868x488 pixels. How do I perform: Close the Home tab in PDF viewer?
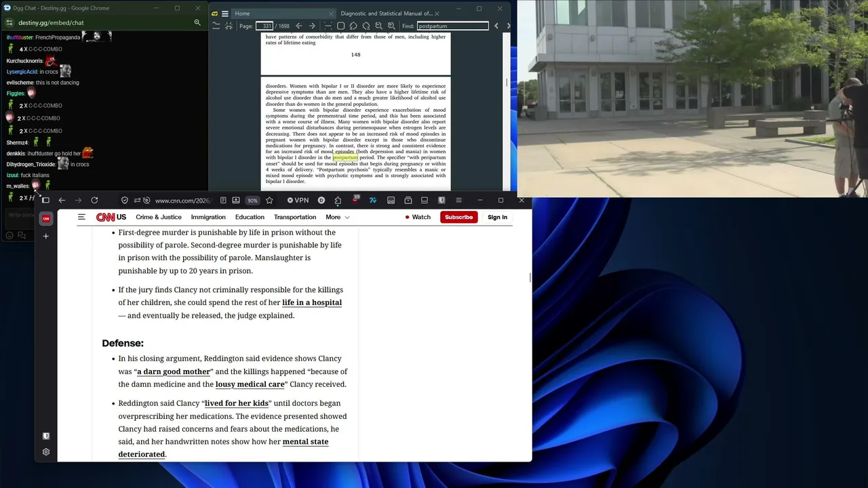pyautogui.click(x=331, y=14)
